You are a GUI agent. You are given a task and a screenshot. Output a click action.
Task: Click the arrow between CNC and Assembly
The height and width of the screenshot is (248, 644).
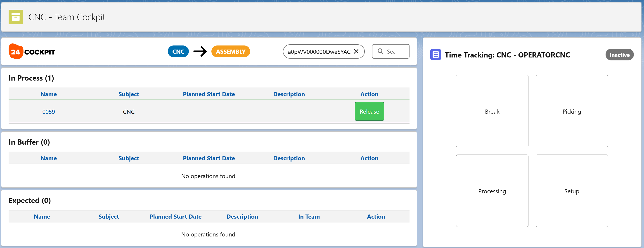point(200,52)
